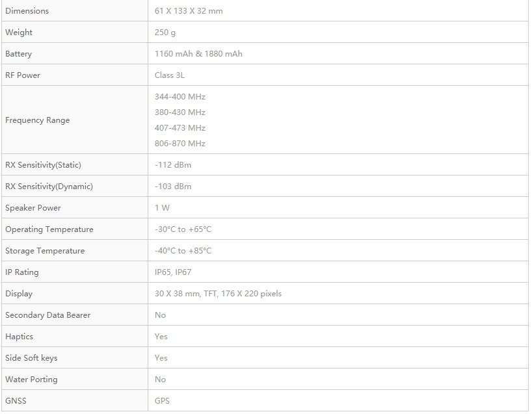
Task: Select the Class 3L RF Power value
Action: click(170, 75)
